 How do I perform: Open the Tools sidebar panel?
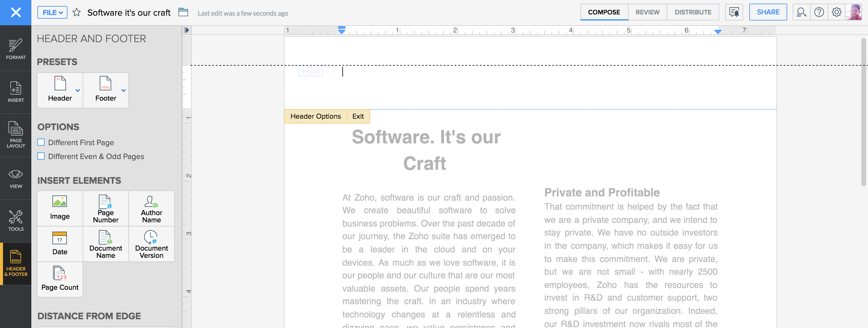click(x=15, y=220)
